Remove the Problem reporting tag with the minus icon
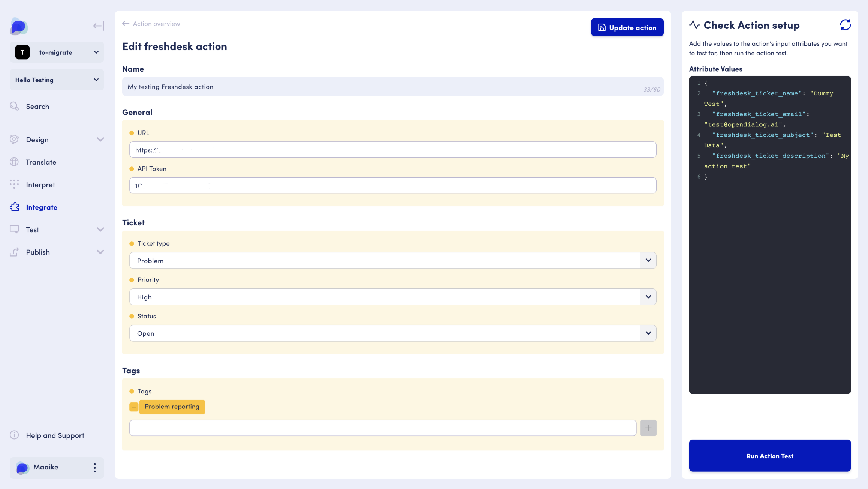 [134, 407]
